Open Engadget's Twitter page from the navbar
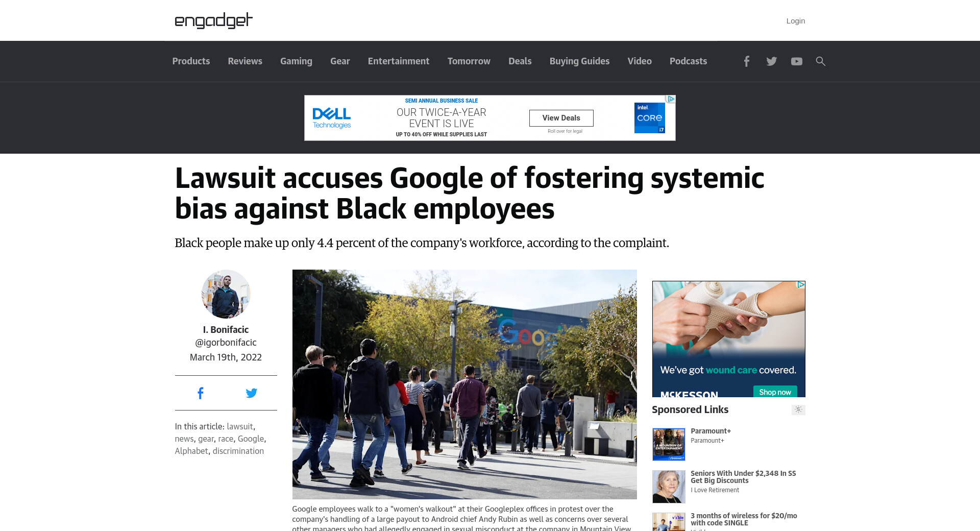Screen dimensions: 980x531 coord(771,61)
